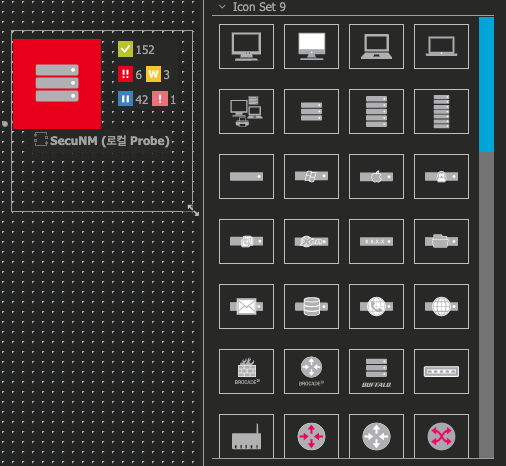Pick the Windows logo server icon
506x466 pixels.
[x=311, y=177]
